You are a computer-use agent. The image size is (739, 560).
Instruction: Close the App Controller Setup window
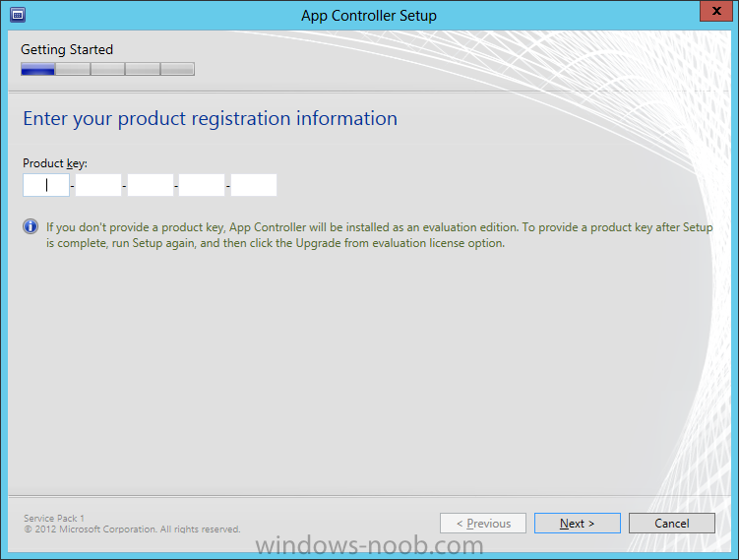click(x=716, y=11)
